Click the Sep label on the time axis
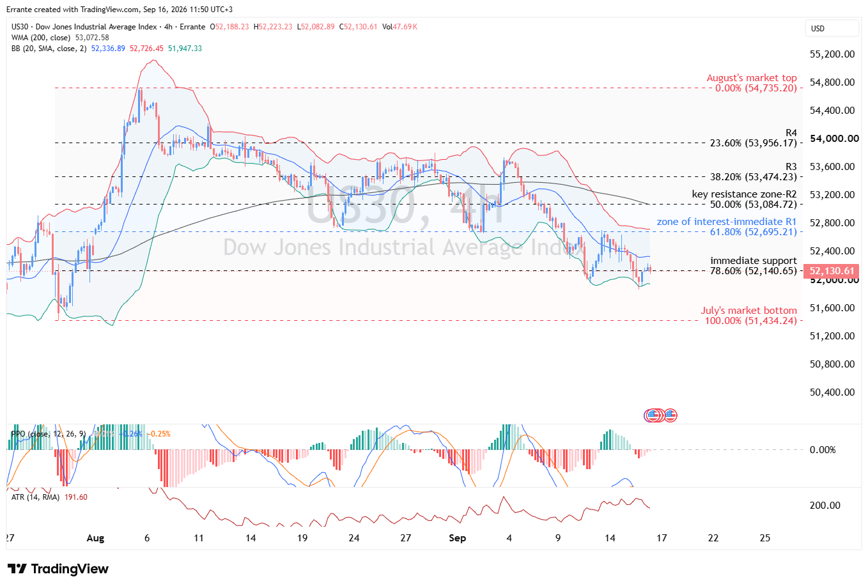868x588 pixels. (458, 538)
